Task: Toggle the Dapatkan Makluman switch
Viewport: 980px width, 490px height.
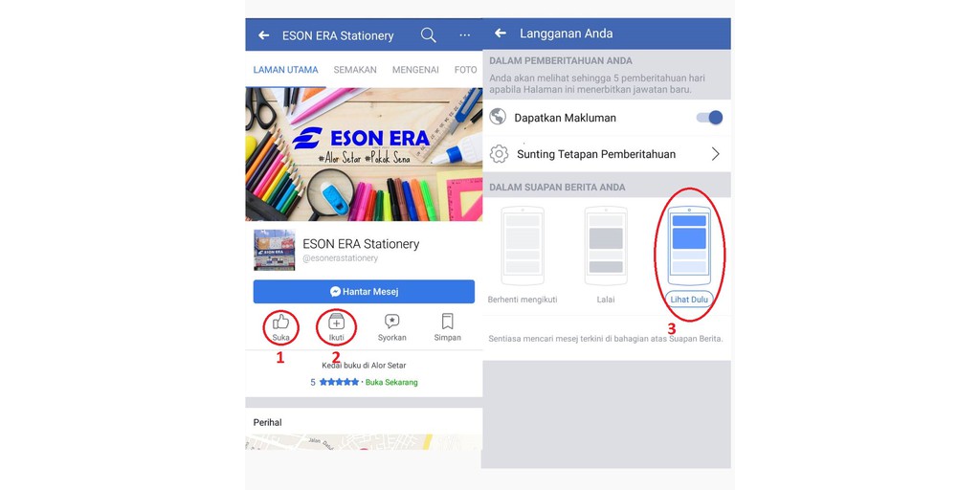Action: 709,118
